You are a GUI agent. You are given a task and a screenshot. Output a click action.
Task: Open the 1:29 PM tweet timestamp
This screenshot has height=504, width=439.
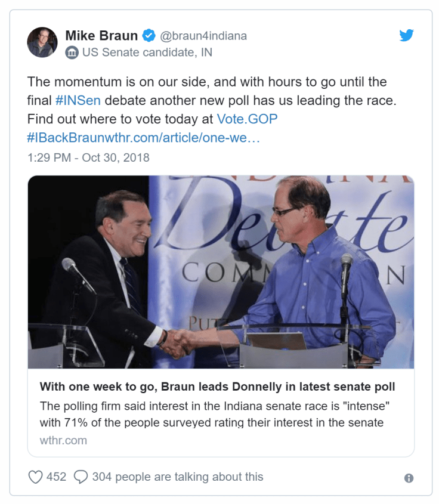click(x=88, y=157)
